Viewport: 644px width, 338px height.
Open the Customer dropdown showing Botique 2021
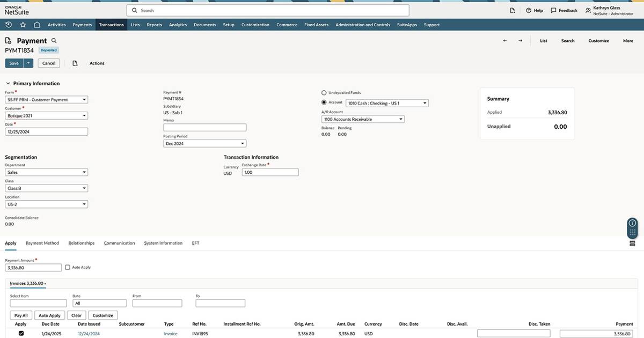[x=47, y=115]
